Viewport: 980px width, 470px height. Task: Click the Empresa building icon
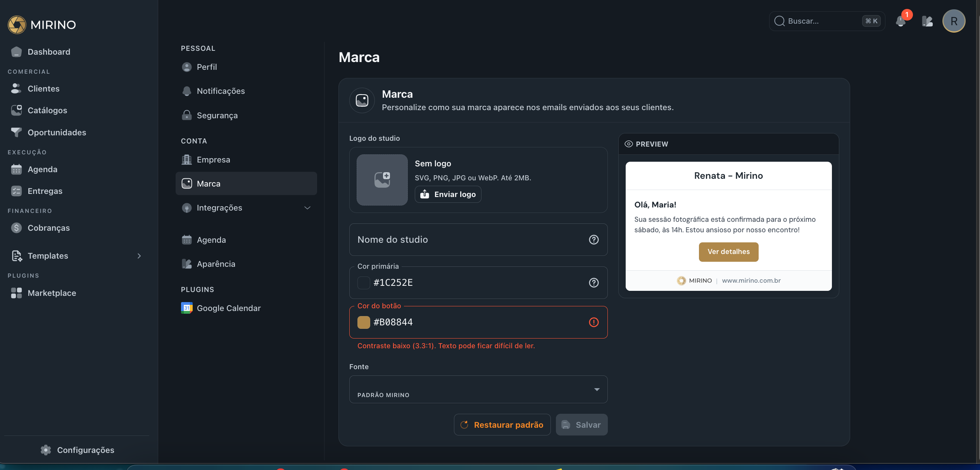click(187, 160)
